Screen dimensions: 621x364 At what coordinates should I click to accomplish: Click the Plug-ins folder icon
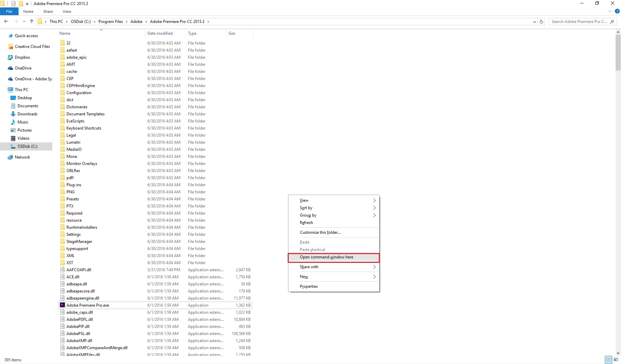pos(62,185)
